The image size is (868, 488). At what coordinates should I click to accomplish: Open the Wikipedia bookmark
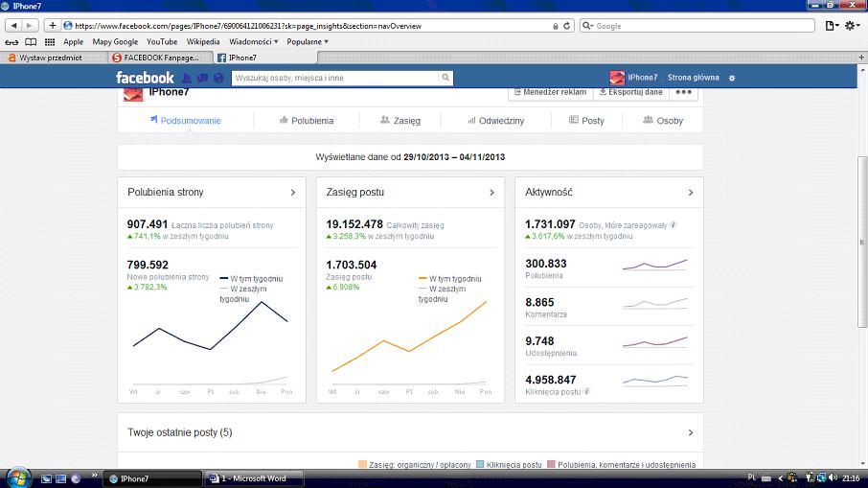point(202,42)
